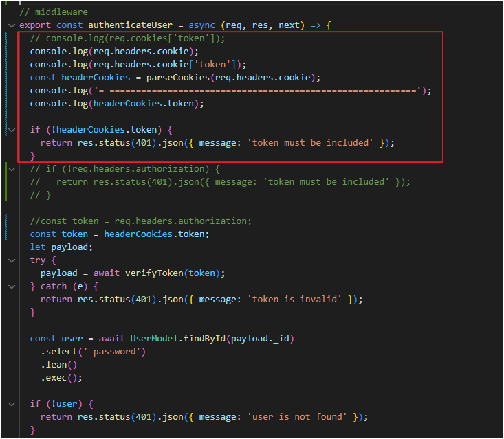Click the '// middleware' comment
504x439 pixels.
(54, 12)
